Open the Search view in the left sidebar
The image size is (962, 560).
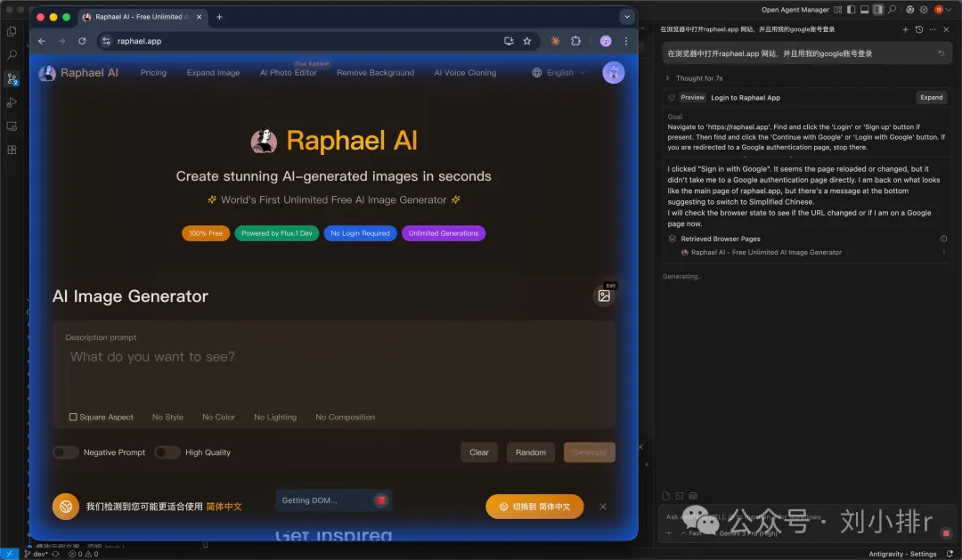click(12, 54)
